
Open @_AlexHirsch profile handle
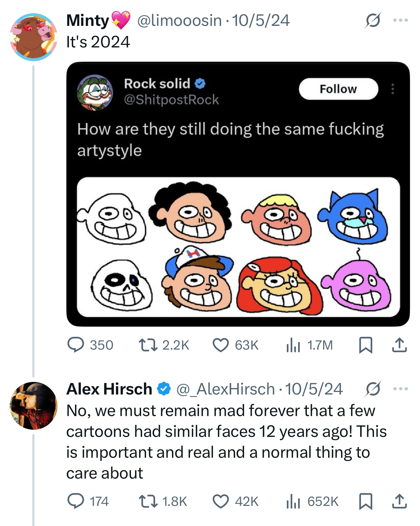225,389
